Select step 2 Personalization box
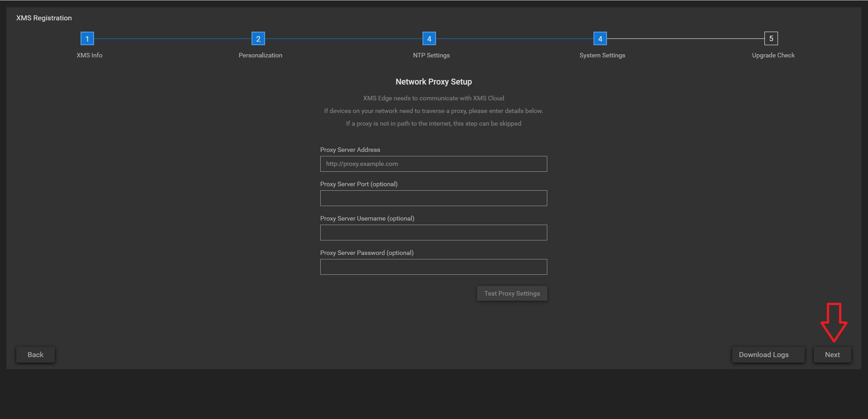 click(x=258, y=38)
